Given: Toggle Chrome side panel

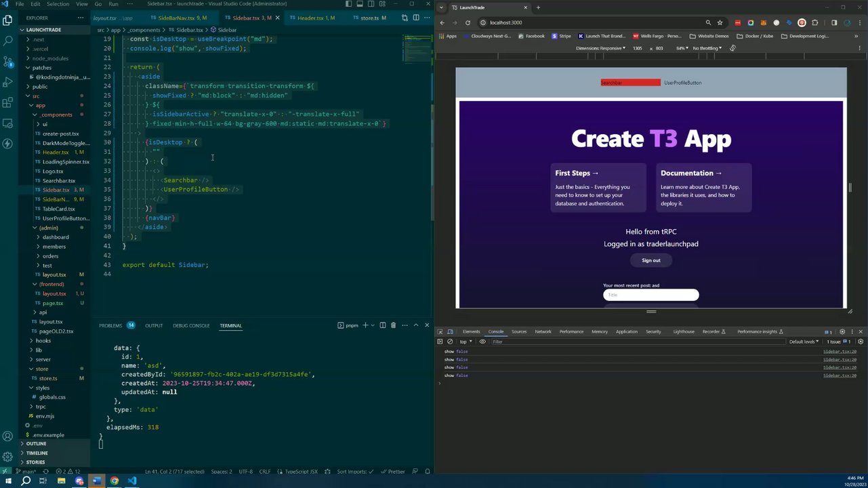Looking at the screenshot, I should [x=834, y=22].
